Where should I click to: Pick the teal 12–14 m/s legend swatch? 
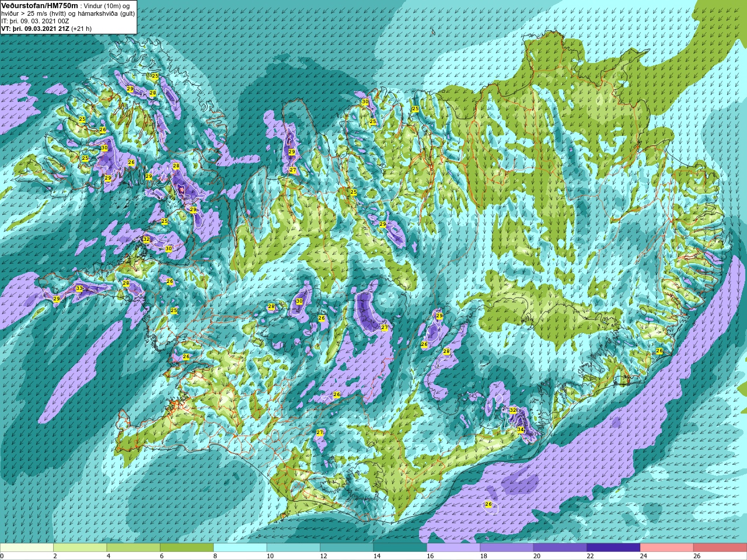coord(347,548)
